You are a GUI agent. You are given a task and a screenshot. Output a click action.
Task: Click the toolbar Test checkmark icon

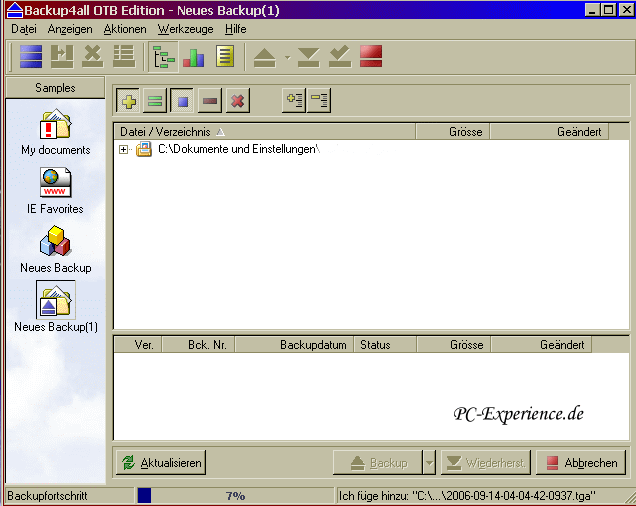[x=340, y=57]
